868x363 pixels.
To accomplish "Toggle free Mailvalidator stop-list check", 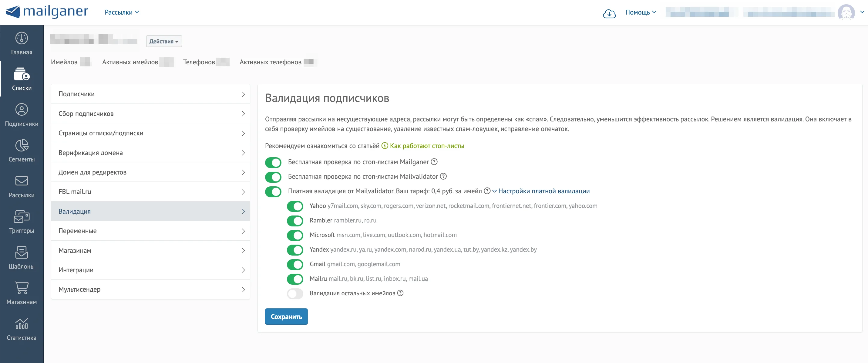I will point(273,177).
